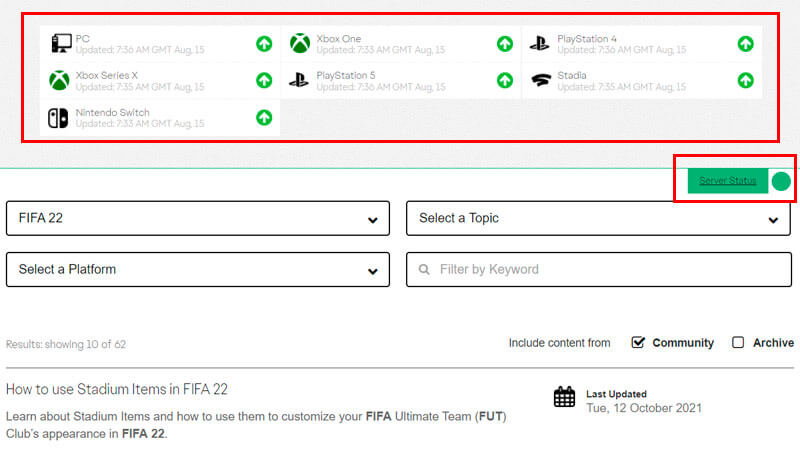Click the green up arrow for Stadia
The image size is (800, 450).
745,81
